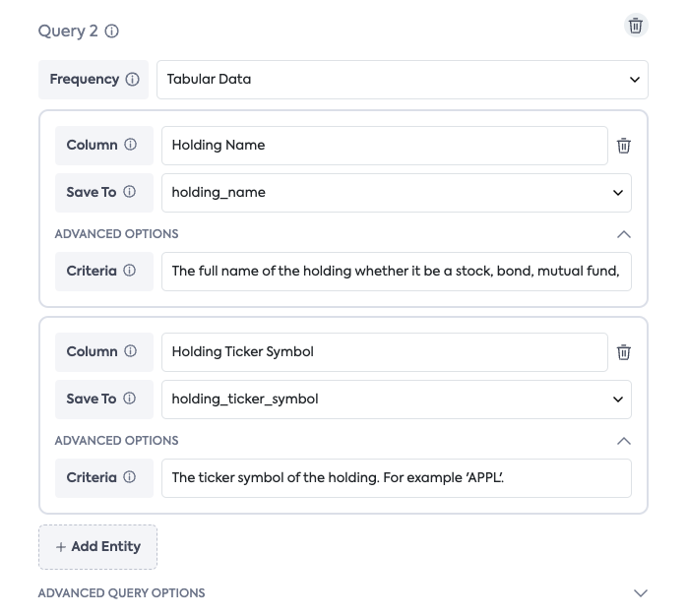Image resolution: width=688 pixels, height=616 pixels.
Task: Click info icon beside holding_name Save To
Action: pyautogui.click(x=129, y=193)
